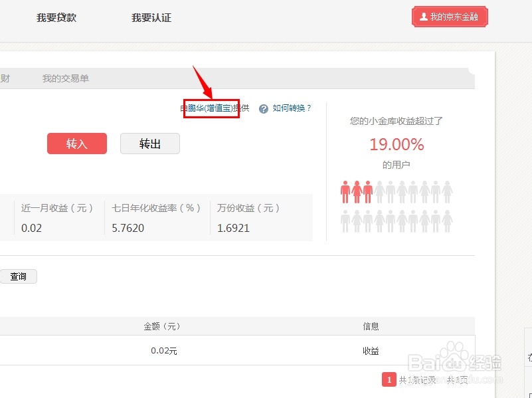532x398 pixels.
Task: Click the 近一月收益（元） label
Action: (57, 208)
